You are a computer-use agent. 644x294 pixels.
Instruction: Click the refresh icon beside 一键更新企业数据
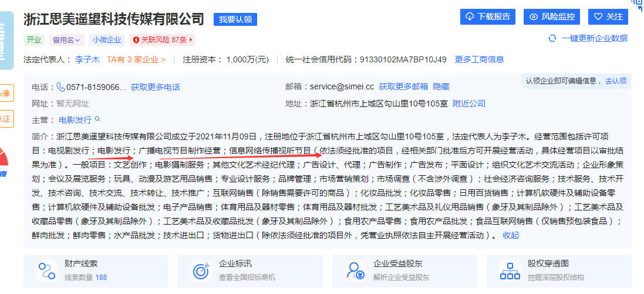click(552, 38)
